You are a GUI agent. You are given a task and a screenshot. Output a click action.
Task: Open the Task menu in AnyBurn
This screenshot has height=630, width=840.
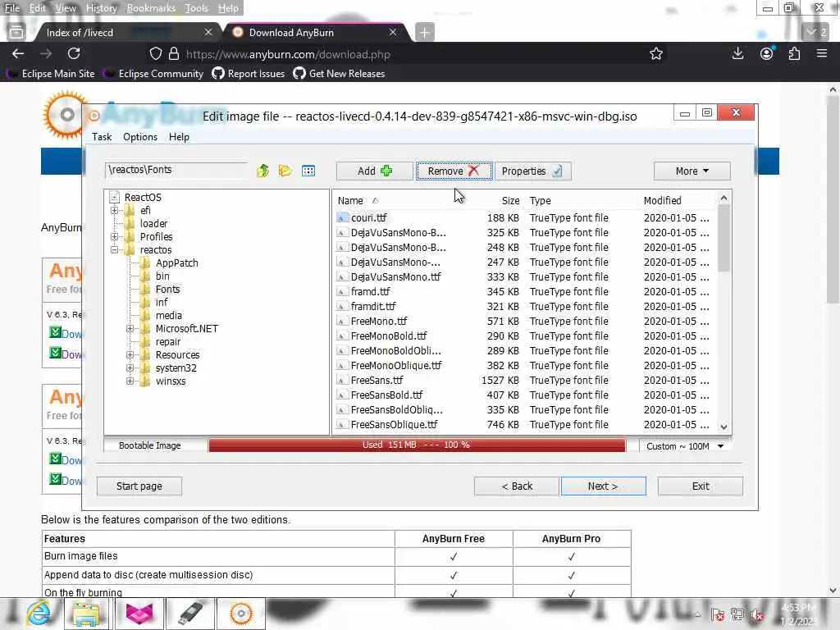(x=102, y=137)
